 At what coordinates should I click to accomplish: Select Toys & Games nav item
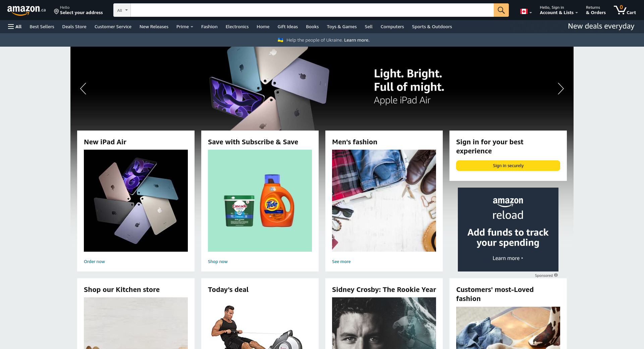[342, 27]
